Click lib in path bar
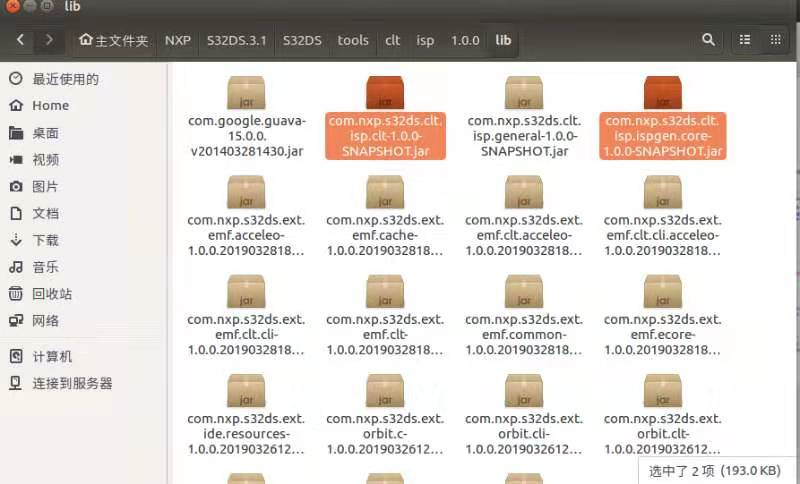 pyautogui.click(x=503, y=40)
